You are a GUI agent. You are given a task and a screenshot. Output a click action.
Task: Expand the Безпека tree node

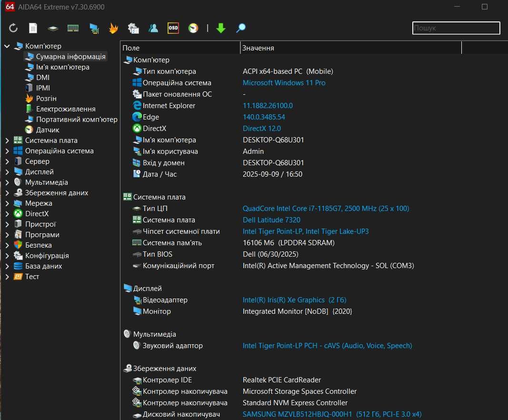pos(7,245)
